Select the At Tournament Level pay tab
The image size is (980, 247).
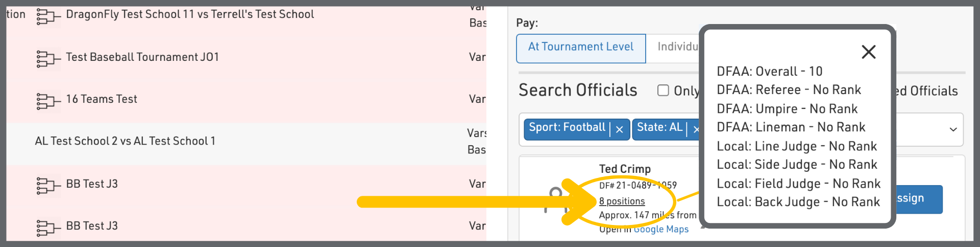pyautogui.click(x=581, y=47)
